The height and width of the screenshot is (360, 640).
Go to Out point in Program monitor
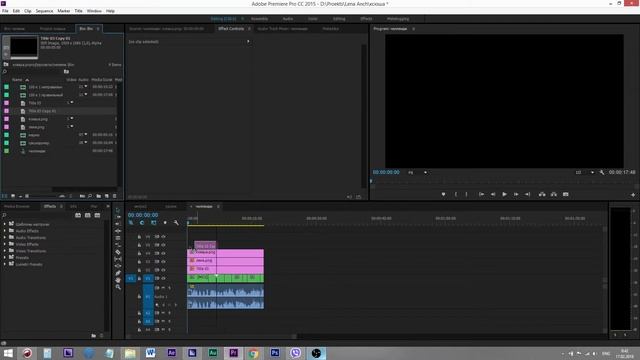click(x=527, y=195)
